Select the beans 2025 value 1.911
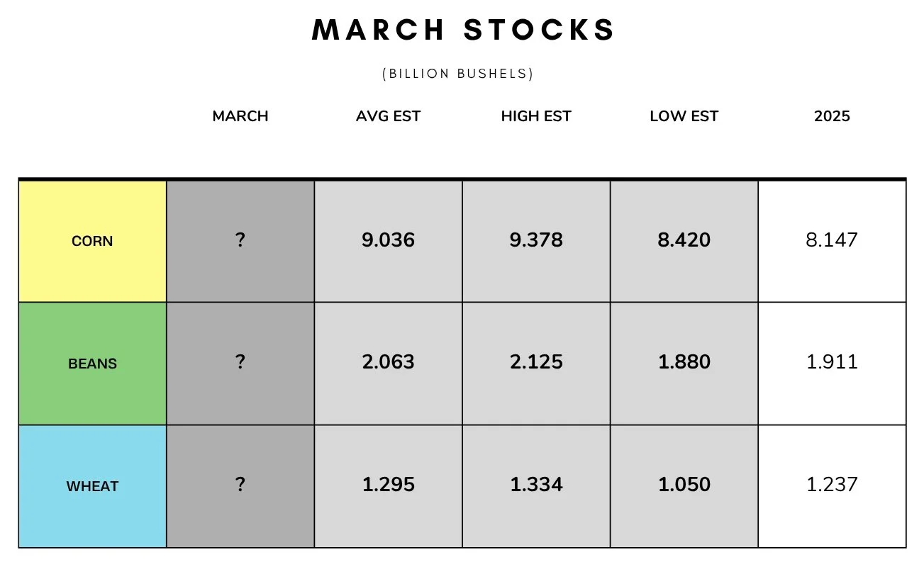The image size is (924, 562). pyautogui.click(x=832, y=362)
